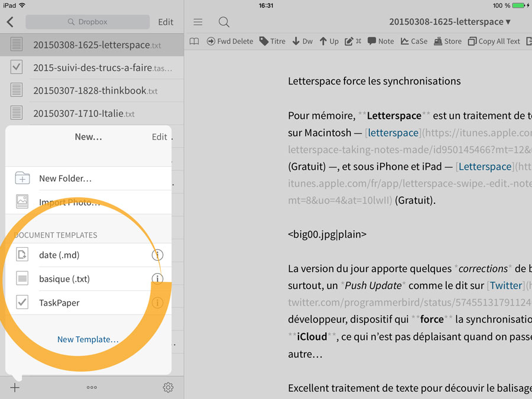Show info for TaskPaper template
This screenshot has height=399, width=532.
coord(157,302)
